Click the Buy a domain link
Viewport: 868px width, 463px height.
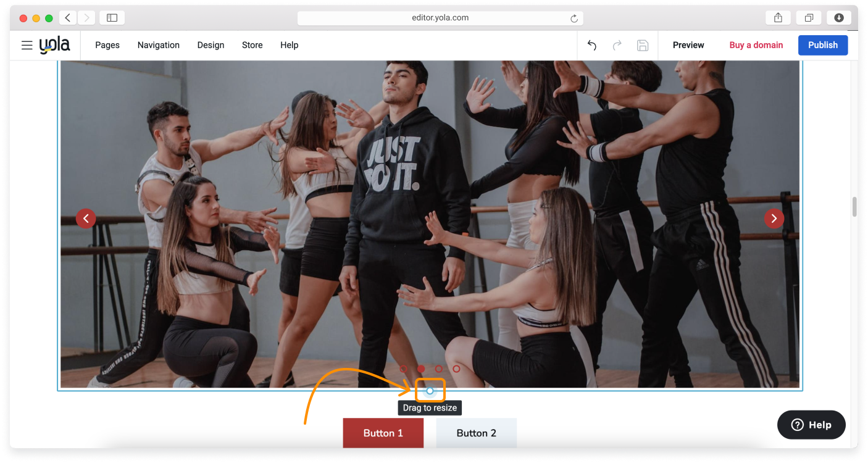(x=756, y=45)
